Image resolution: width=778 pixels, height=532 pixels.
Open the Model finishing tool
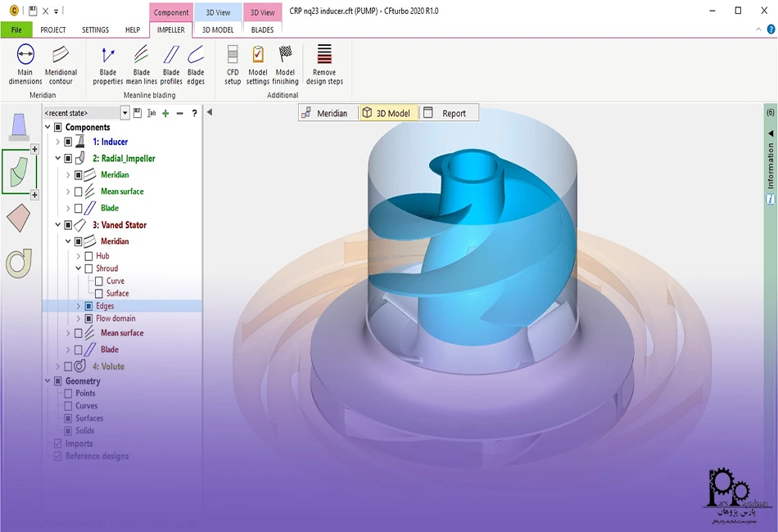point(285,65)
